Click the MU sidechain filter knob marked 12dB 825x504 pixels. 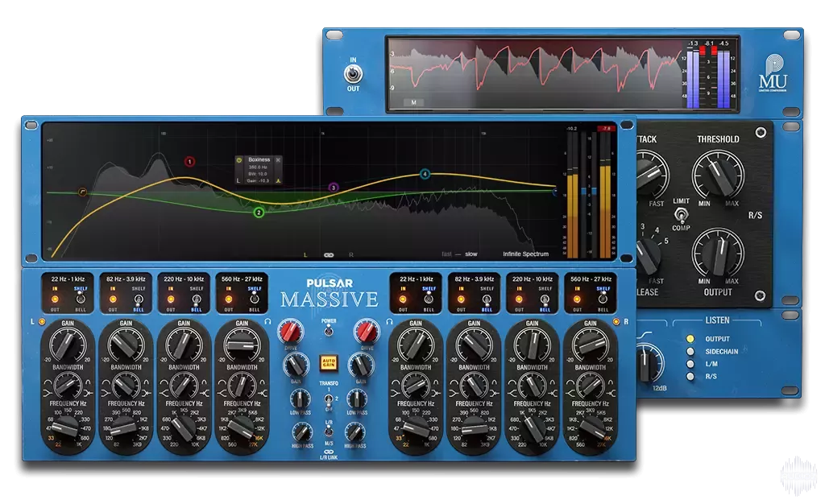tap(649, 362)
